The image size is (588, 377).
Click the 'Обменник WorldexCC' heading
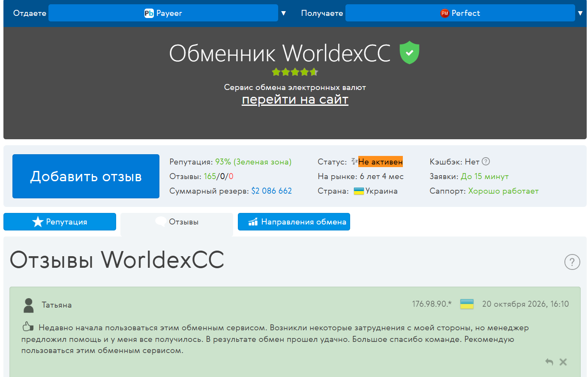[x=280, y=53]
